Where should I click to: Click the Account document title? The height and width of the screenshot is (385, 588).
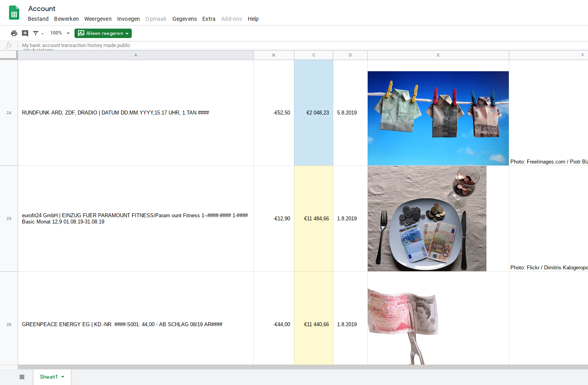tap(42, 9)
